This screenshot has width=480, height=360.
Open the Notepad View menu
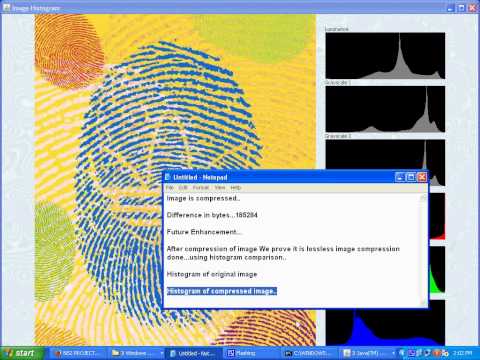(220, 188)
